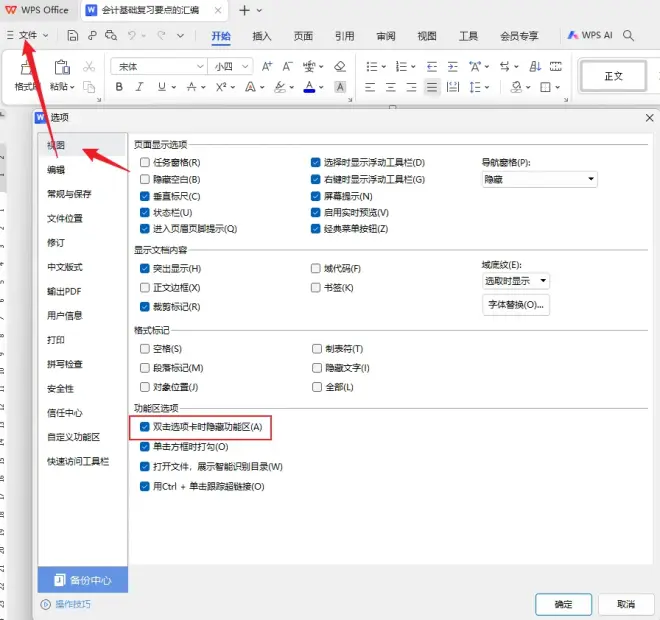Open the line spacing dropdown arrow
Image resolution: width=660 pixels, height=620 pixels.
487,87
